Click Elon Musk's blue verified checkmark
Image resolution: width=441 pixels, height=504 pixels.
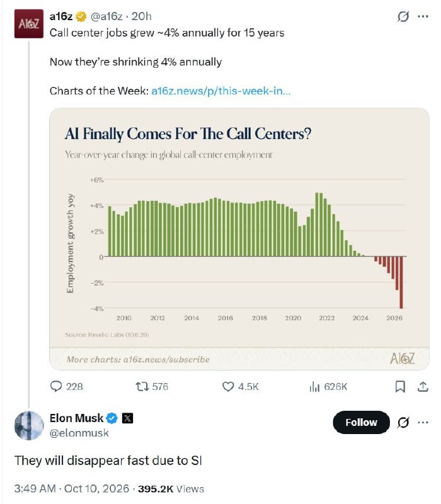coord(112,418)
